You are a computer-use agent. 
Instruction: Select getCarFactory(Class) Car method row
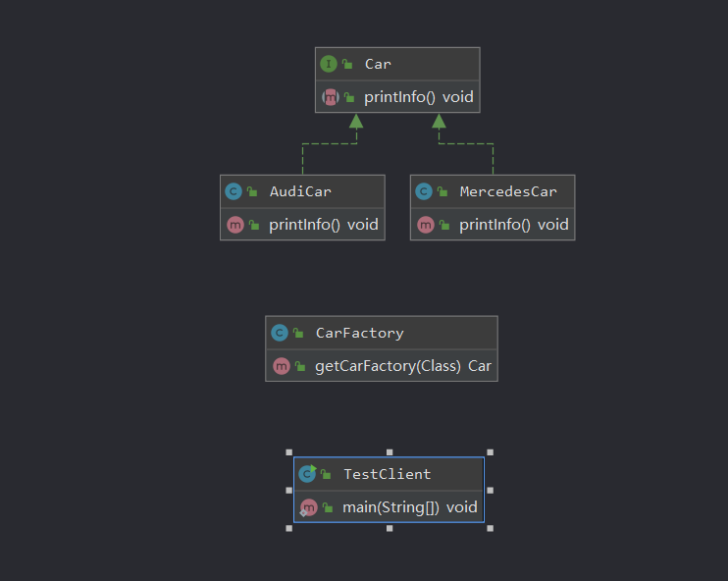point(382,366)
